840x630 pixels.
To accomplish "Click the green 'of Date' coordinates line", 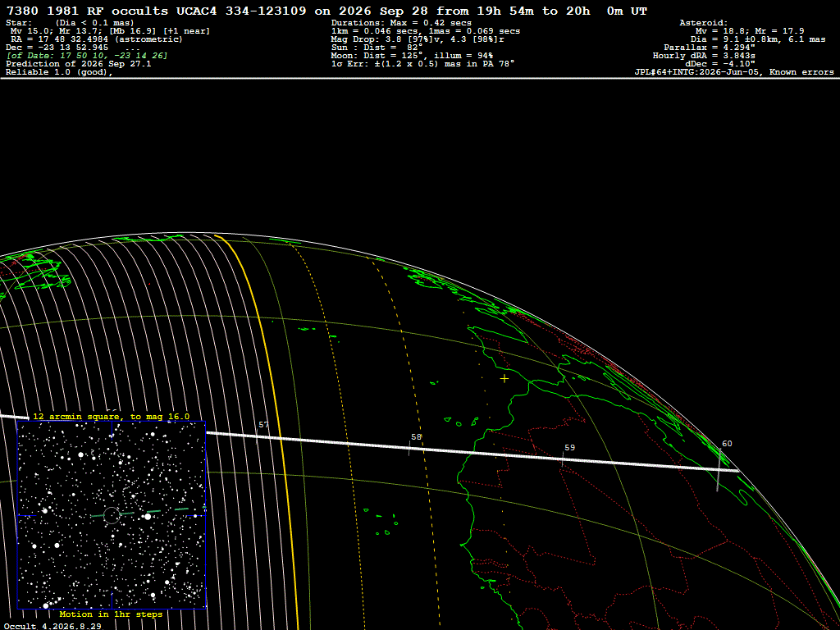I will point(87,56).
